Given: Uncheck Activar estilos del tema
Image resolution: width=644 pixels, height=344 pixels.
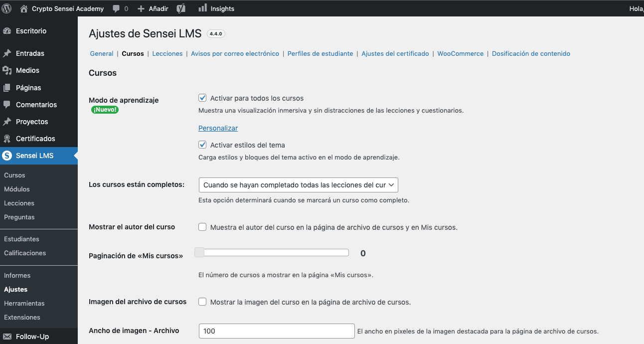Looking at the screenshot, I should (202, 145).
